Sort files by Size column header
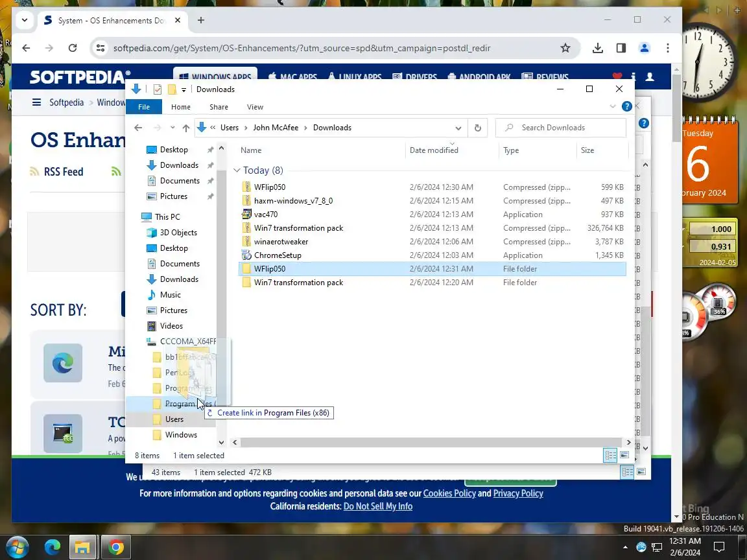The height and width of the screenshot is (560, 747). (602, 150)
